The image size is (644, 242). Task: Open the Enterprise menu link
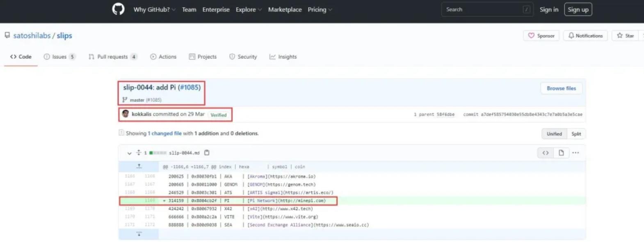coord(216,9)
